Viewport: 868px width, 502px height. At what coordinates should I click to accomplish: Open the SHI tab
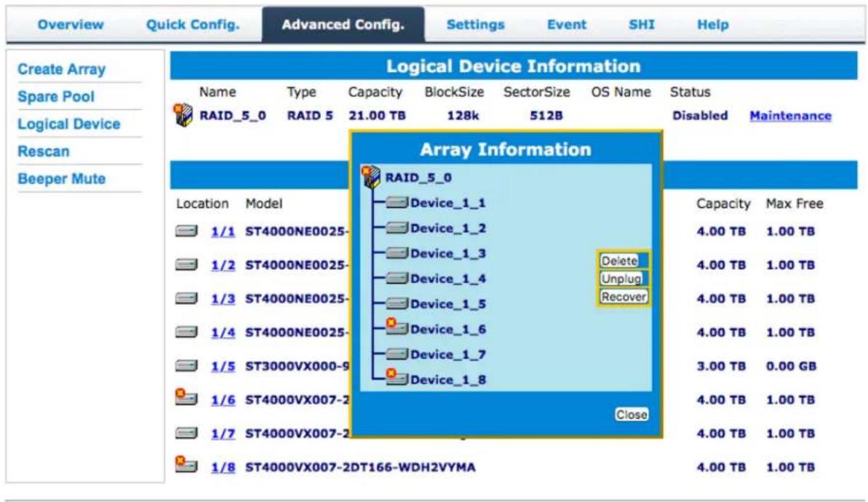point(642,25)
